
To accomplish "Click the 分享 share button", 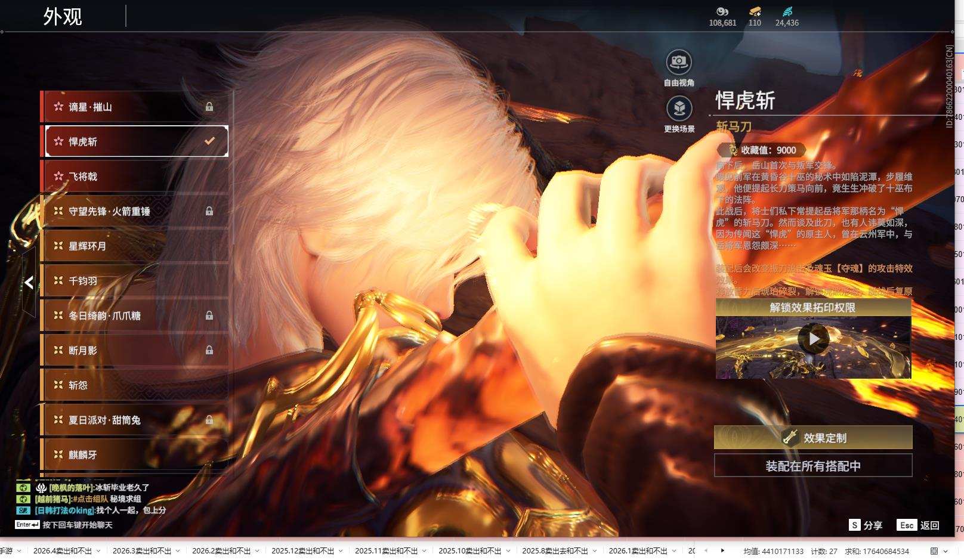I will pos(866,525).
